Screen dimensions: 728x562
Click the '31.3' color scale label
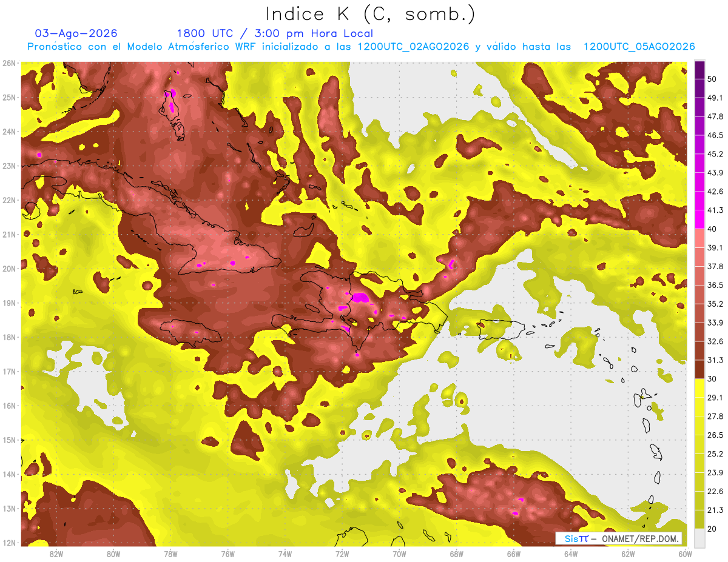[x=715, y=360]
